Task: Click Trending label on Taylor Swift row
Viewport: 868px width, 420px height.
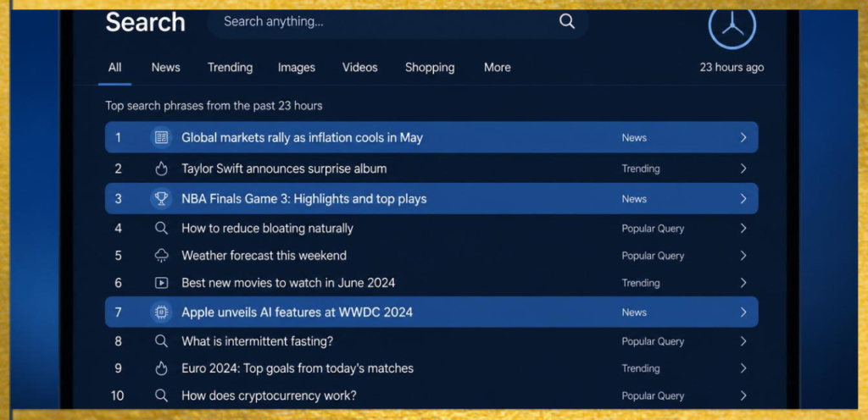Action: pos(641,169)
